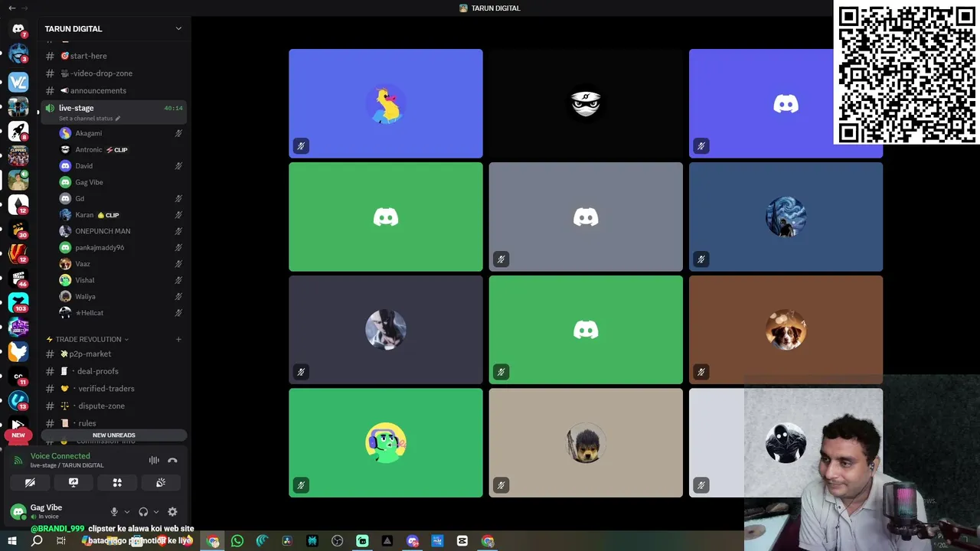Open Task View on taskbar
Image resolution: width=980 pixels, height=551 pixels.
point(61,541)
